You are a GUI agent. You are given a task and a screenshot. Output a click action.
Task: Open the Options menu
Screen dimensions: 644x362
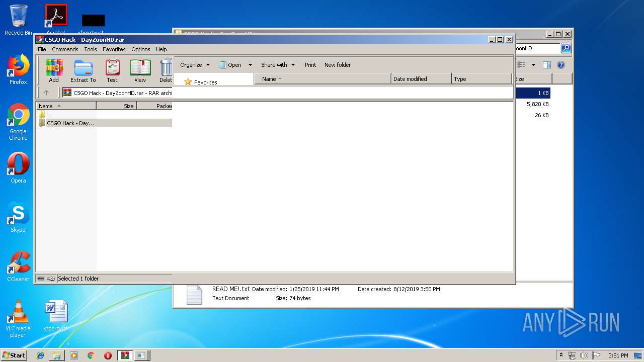pos(141,49)
